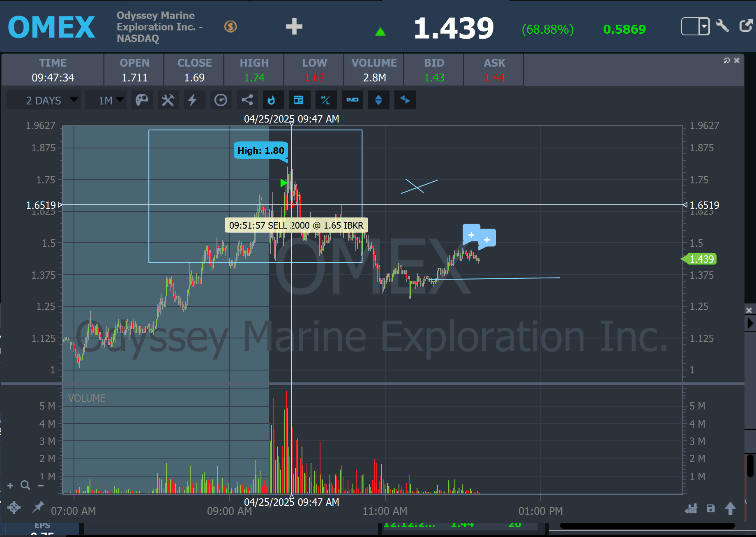This screenshot has height=537, width=756.
Task: Click the bar-chart icon at bottom right
Action: (x=691, y=509)
